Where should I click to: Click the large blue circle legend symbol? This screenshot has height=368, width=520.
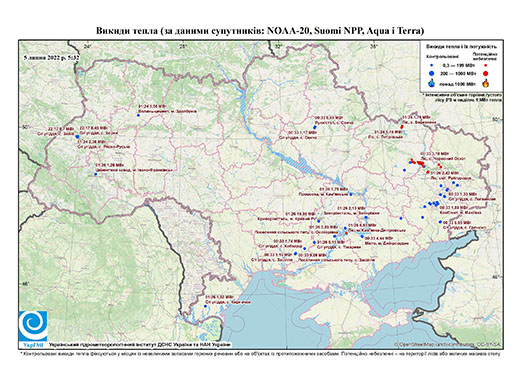tap(432, 73)
